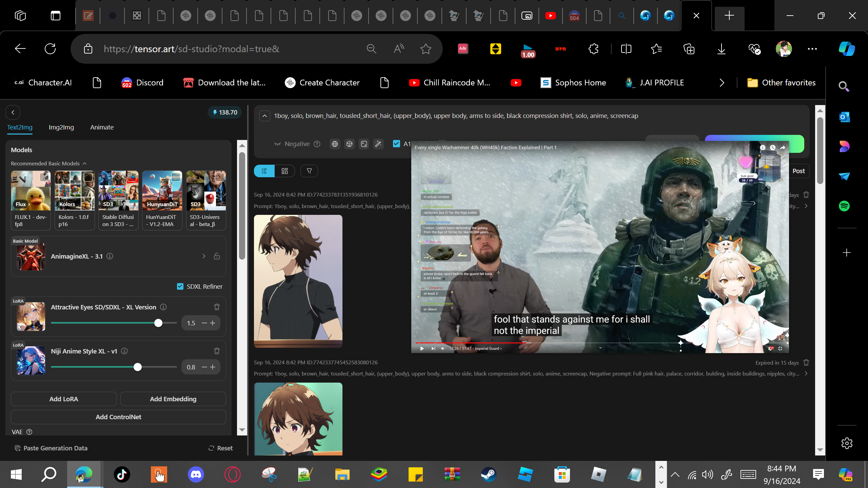Open info for Attractive Eyes SD/SDXL LoRA
This screenshot has height=488, width=868.
point(163,307)
